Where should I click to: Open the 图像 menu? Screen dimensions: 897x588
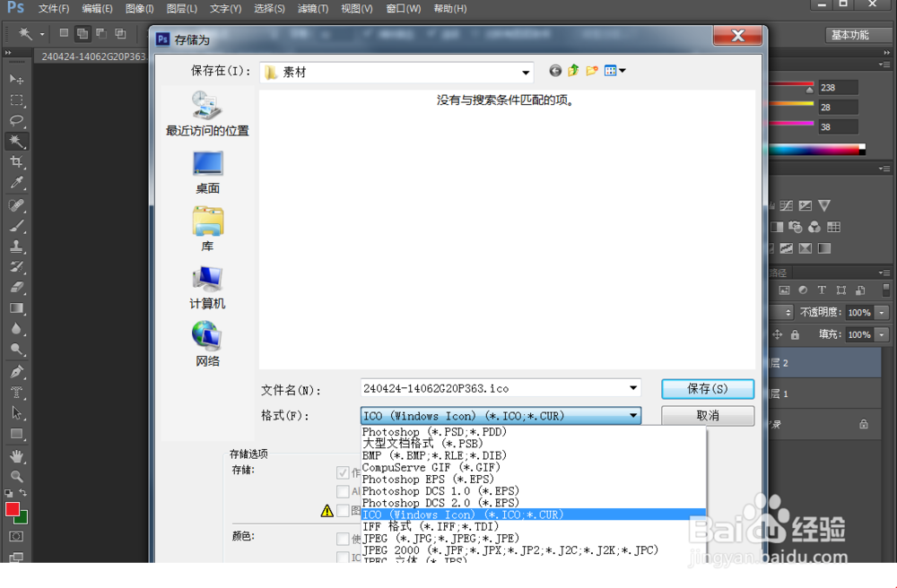(139, 8)
